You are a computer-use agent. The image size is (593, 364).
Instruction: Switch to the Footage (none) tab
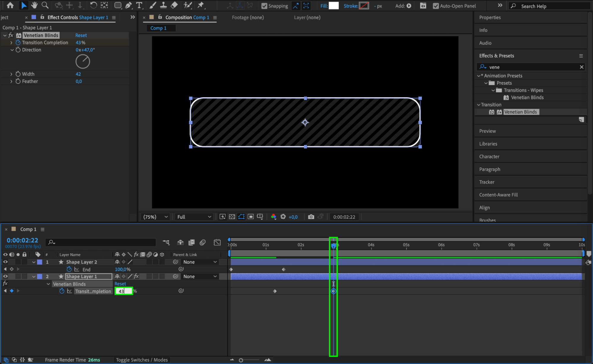247,17
